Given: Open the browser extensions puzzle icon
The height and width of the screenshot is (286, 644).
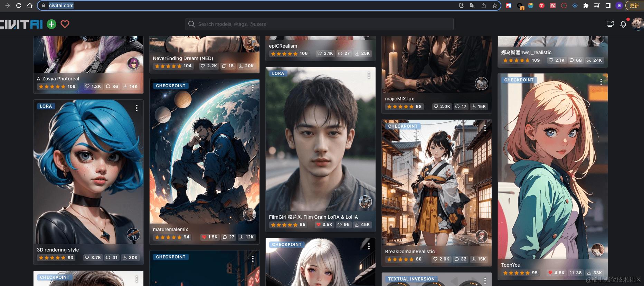Looking at the screenshot, I should point(586,6).
